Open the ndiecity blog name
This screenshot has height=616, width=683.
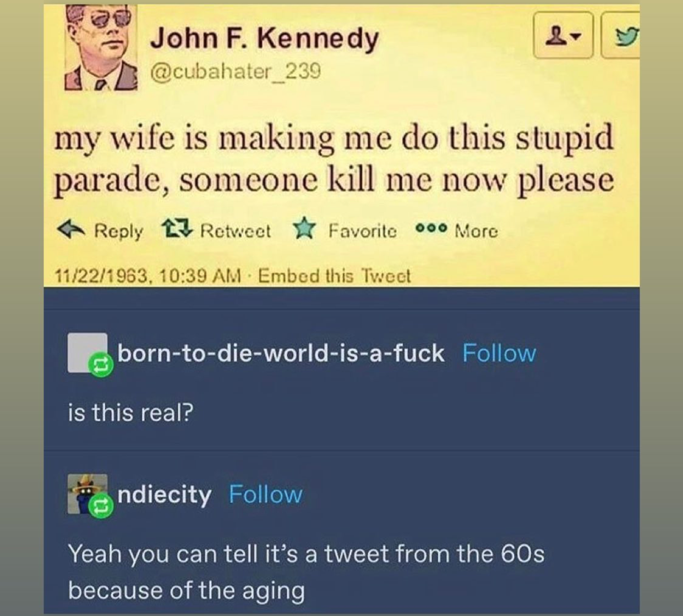(165, 495)
